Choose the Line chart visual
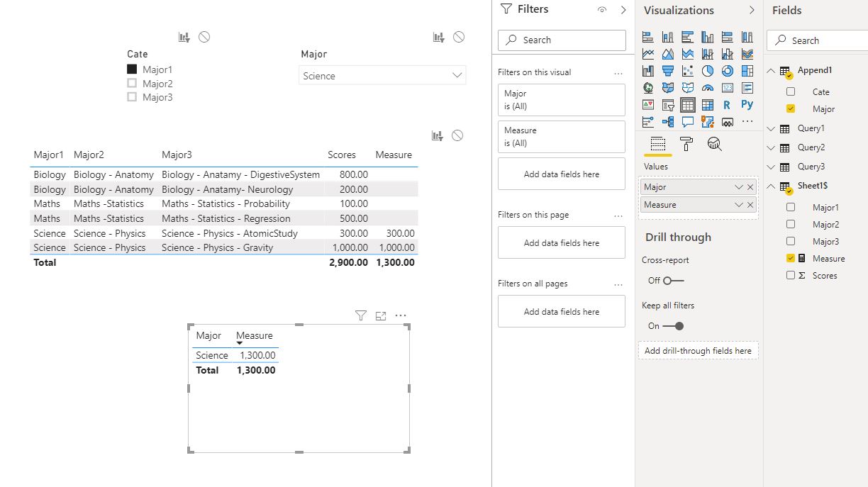The width and height of the screenshot is (868, 487). click(x=647, y=54)
